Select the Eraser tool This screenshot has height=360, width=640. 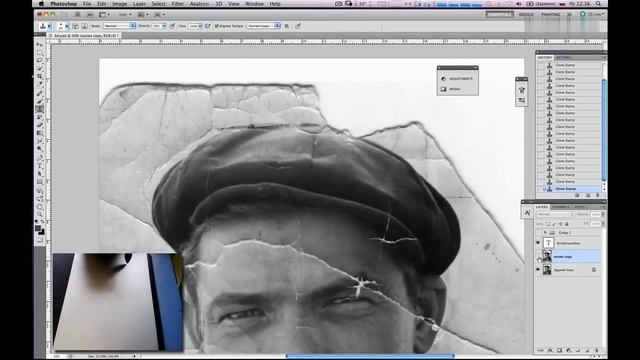point(40,125)
